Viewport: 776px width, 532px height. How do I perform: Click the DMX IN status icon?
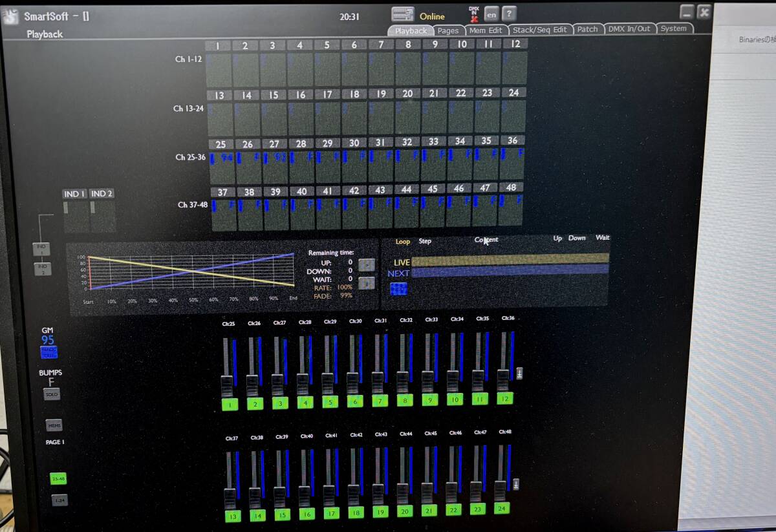pos(474,15)
